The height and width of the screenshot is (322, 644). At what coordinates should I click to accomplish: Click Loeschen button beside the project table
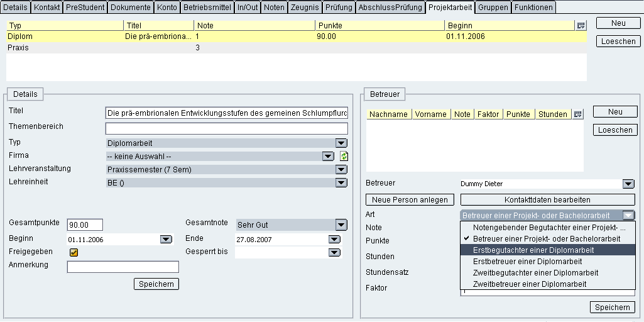pyautogui.click(x=618, y=42)
